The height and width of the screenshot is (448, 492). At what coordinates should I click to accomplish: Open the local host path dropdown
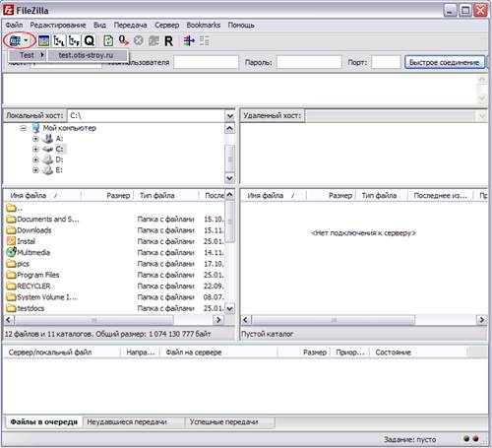click(x=230, y=116)
